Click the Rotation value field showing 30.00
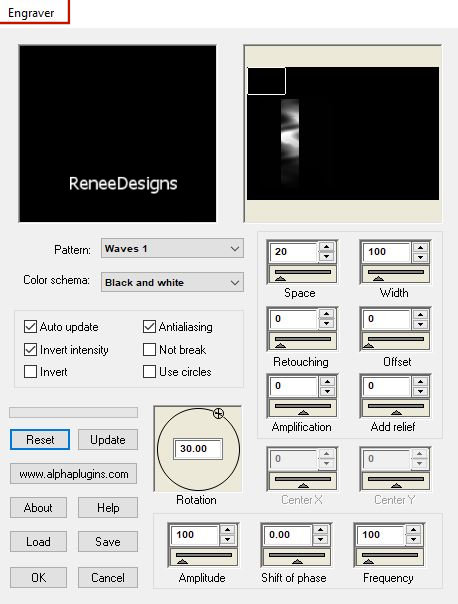The height and width of the screenshot is (604, 458). click(x=198, y=449)
